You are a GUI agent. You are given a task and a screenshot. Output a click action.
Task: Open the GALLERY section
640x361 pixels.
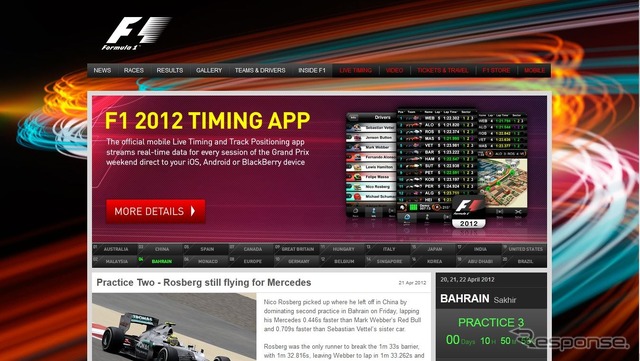(209, 70)
